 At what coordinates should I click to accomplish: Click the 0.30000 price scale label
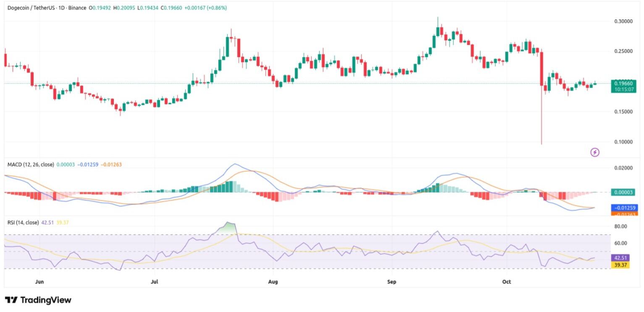coord(623,21)
